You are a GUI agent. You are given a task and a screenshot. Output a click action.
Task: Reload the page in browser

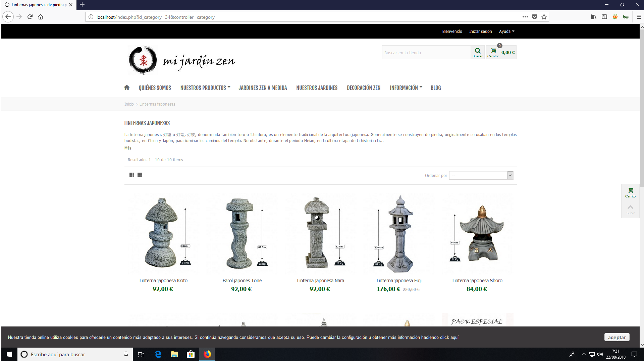point(30,17)
